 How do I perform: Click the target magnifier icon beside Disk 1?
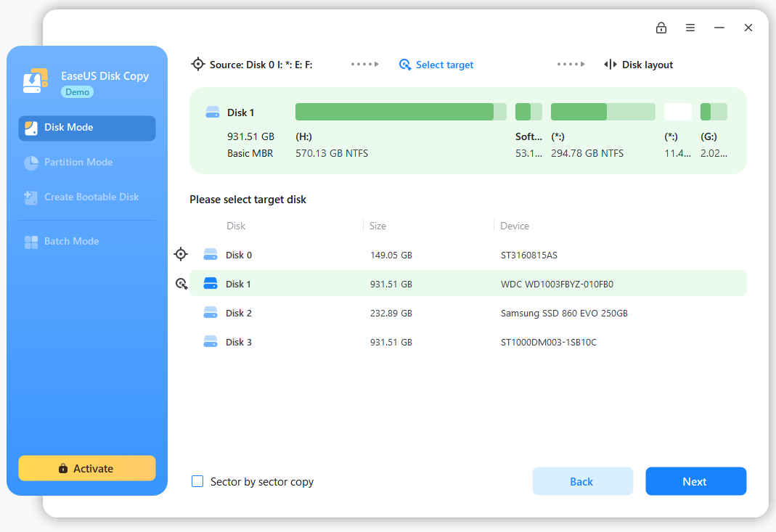coord(181,283)
